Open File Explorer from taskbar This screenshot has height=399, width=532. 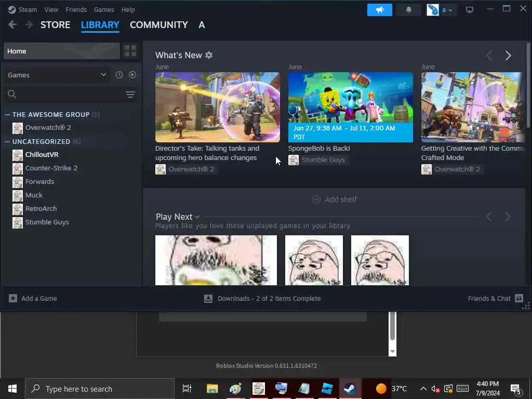point(212,389)
